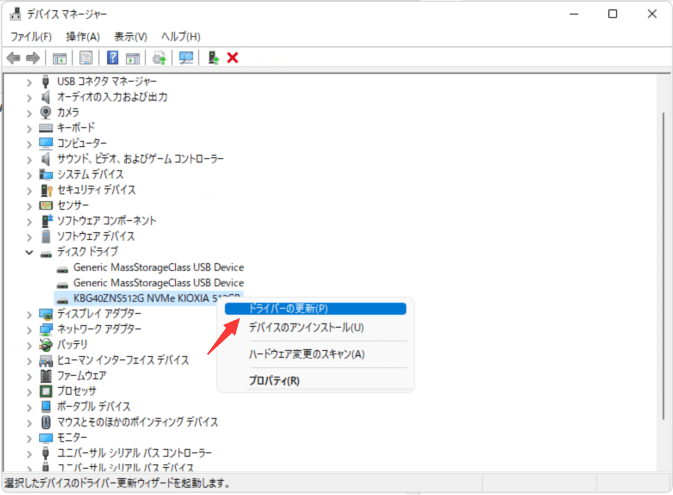The height and width of the screenshot is (495, 673).
Task: Expand the USB コネクタ マネージャー node
Action: pos(29,82)
